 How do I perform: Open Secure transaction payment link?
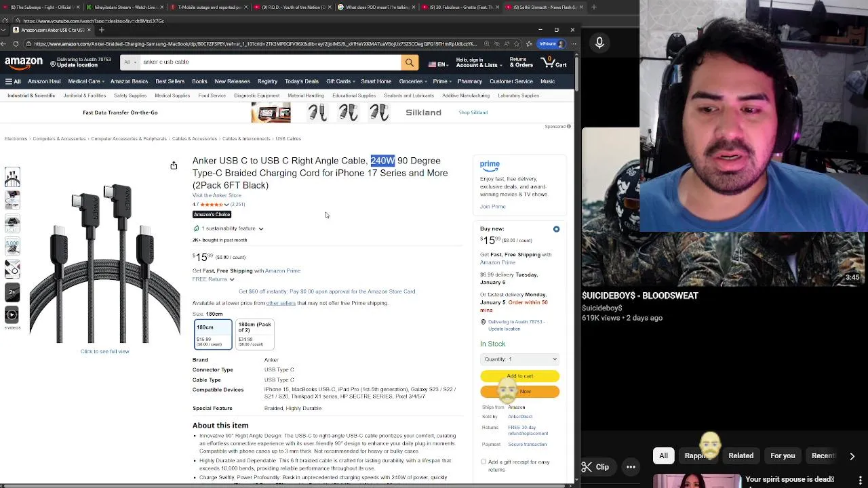coord(527,445)
